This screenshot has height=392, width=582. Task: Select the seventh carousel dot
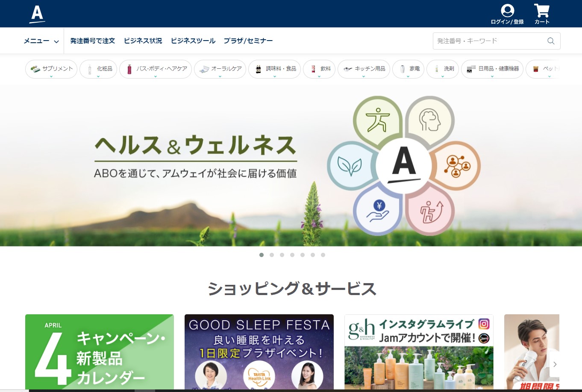point(323,255)
